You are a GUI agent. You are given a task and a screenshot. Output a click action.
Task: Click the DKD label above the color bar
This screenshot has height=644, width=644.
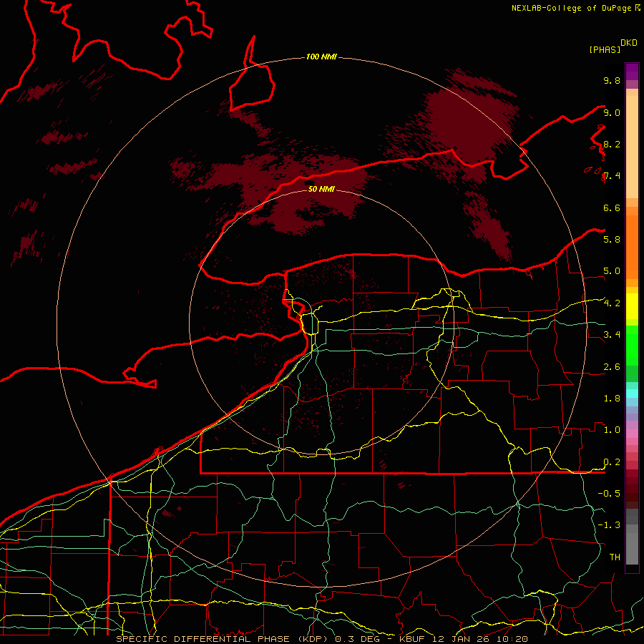(x=629, y=43)
